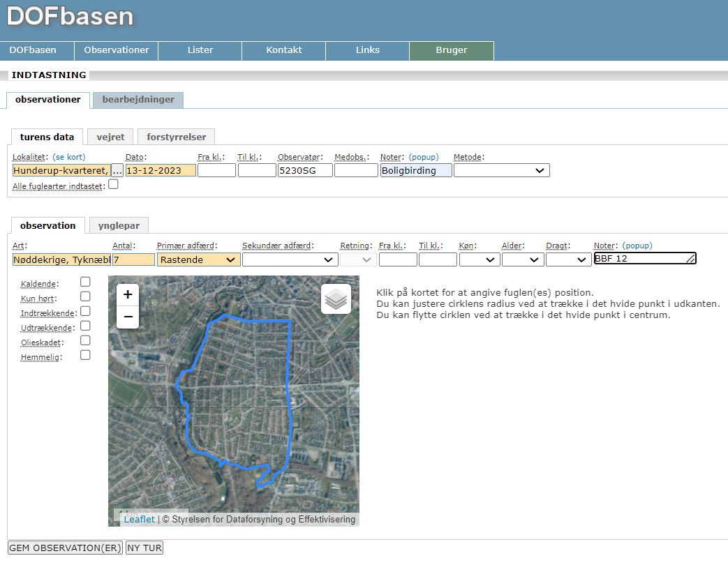
Task: Tick the Kaldende checkbox
Action: pos(85,282)
